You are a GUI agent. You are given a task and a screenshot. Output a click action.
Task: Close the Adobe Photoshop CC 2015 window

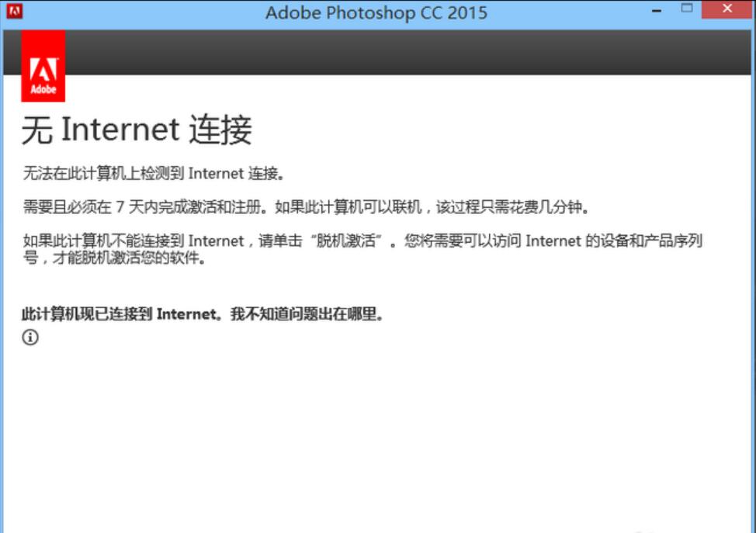(727, 9)
